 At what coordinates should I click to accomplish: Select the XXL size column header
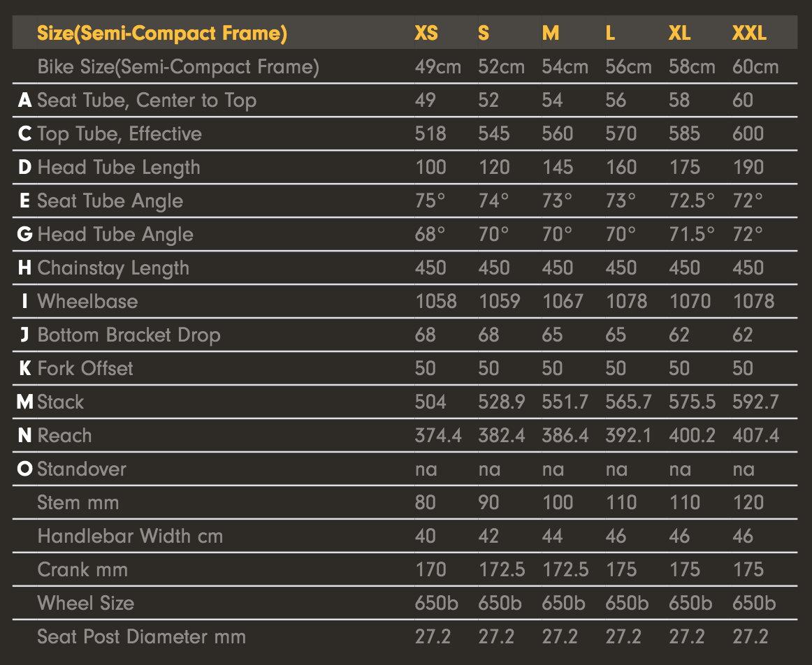(x=749, y=33)
